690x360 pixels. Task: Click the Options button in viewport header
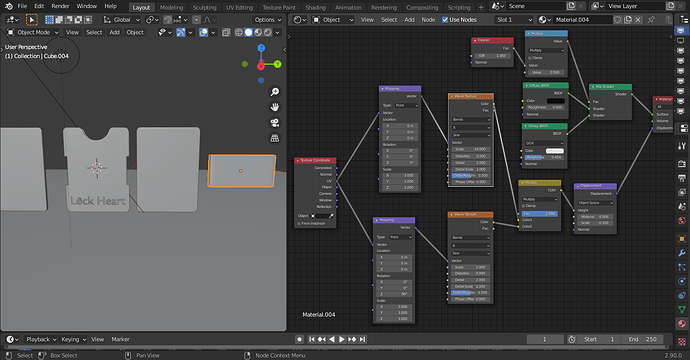pyautogui.click(x=268, y=20)
